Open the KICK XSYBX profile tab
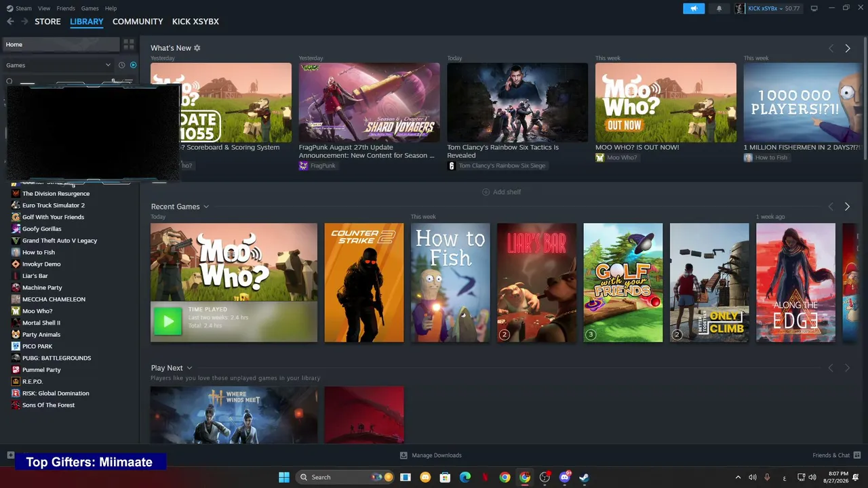 click(195, 22)
